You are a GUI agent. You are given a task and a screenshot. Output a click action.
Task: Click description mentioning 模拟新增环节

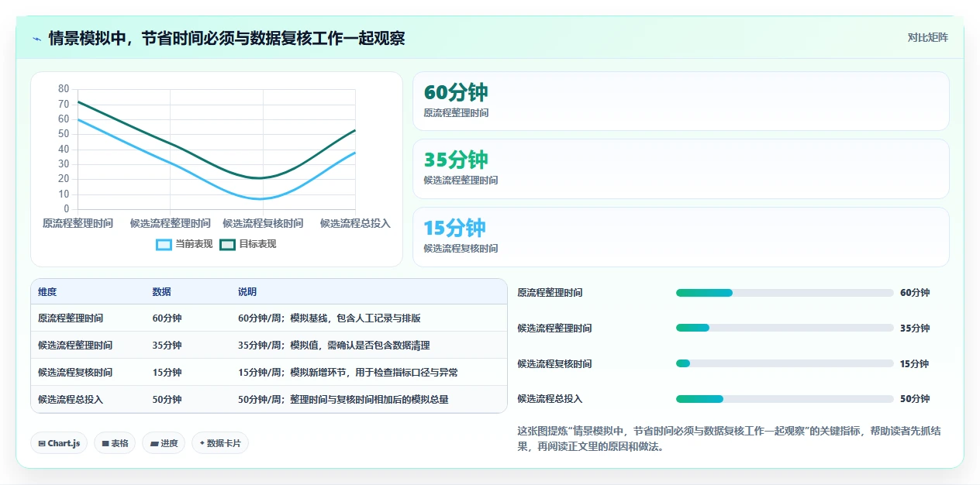pos(348,373)
